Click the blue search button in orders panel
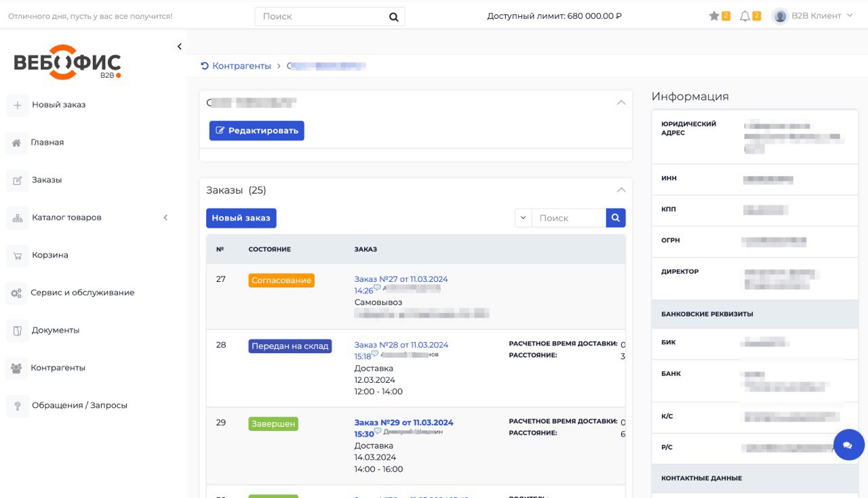Screen dimensions: 868x498 pyautogui.click(x=616, y=218)
